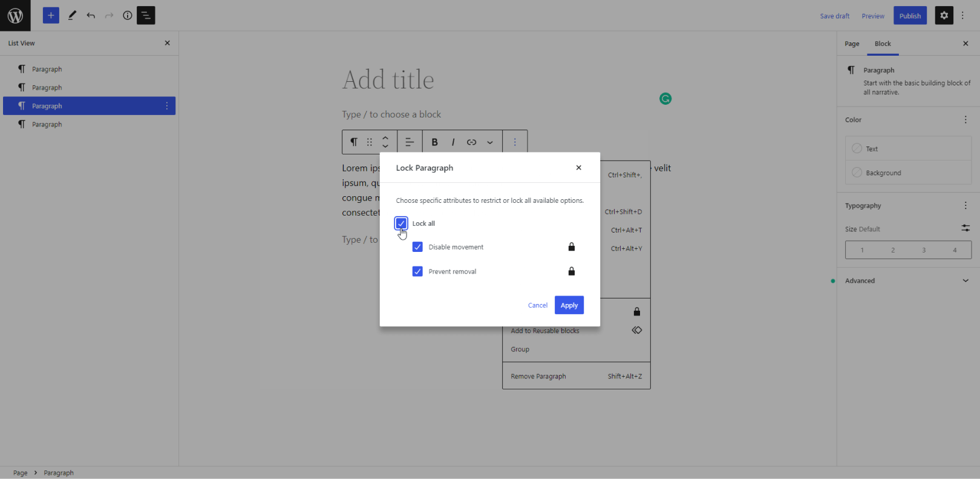Screen dimensions: 980x479
Task: Toggle Prevent removal checkbox
Action: coord(417,271)
